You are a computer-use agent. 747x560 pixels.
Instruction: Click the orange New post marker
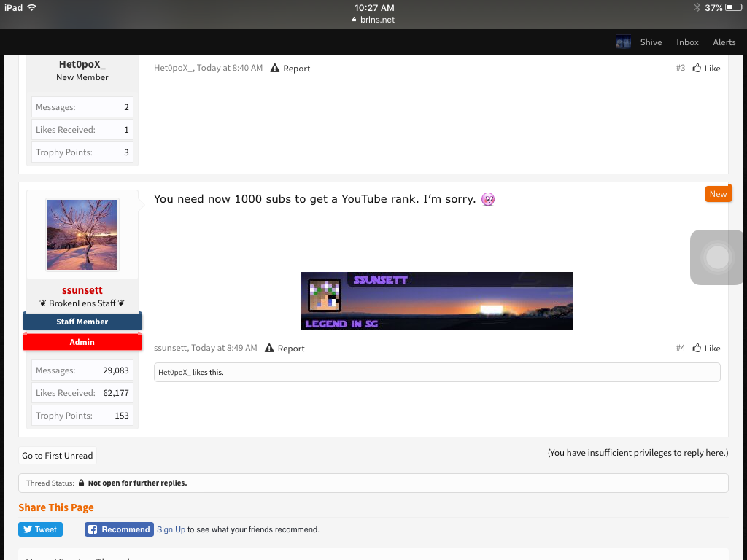click(x=718, y=194)
